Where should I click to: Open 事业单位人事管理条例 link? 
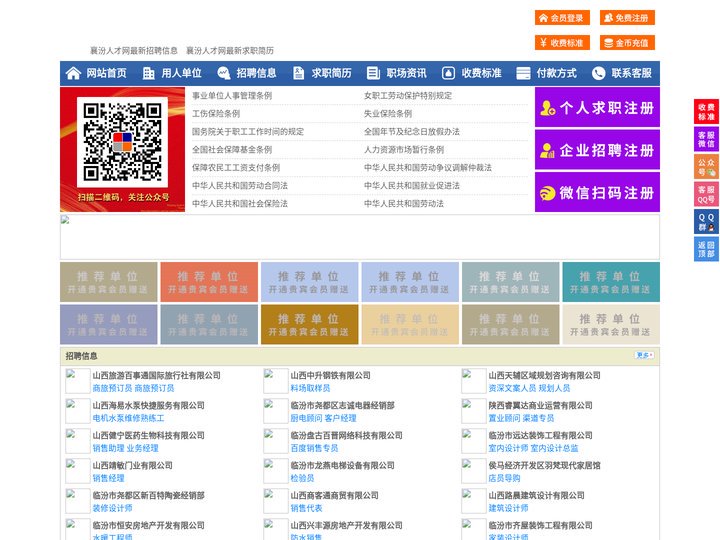[x=232, y=96]
